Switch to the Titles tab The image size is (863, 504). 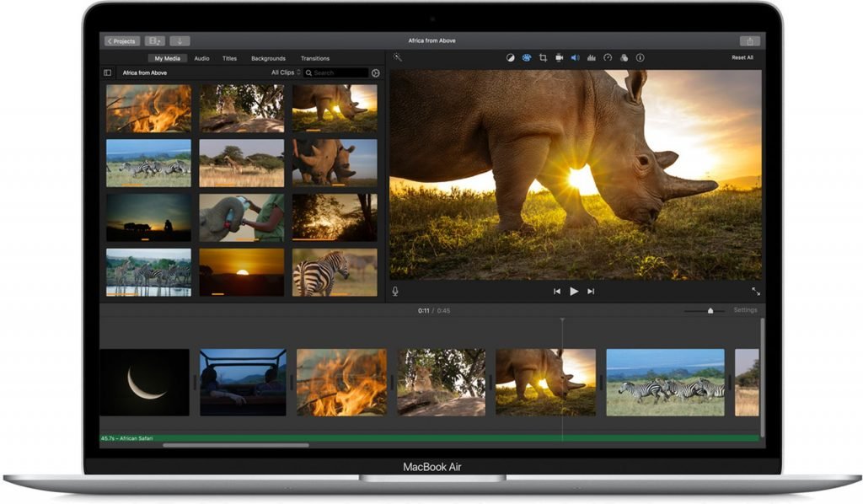point(229,58)
